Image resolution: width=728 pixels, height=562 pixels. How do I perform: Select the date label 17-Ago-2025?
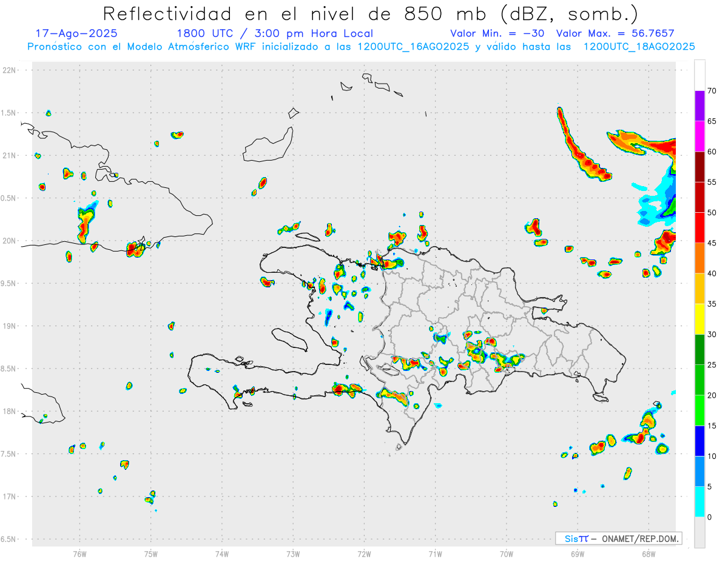76,33
